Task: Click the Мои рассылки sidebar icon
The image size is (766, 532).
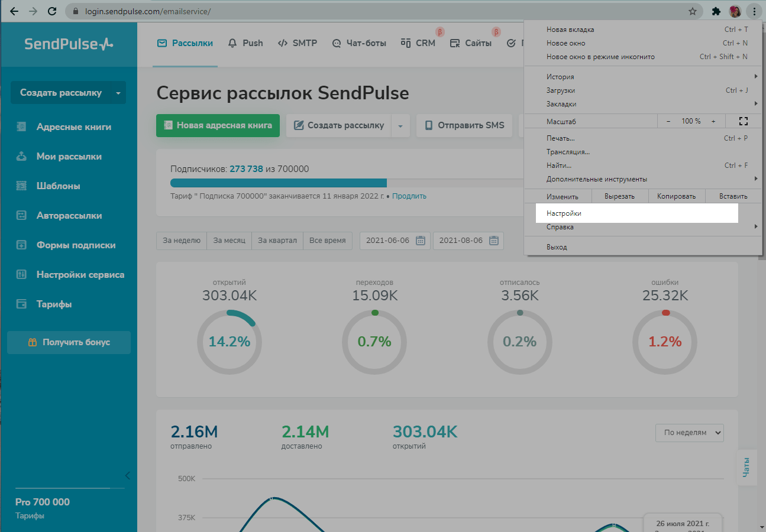Action: tap(21, 156)
